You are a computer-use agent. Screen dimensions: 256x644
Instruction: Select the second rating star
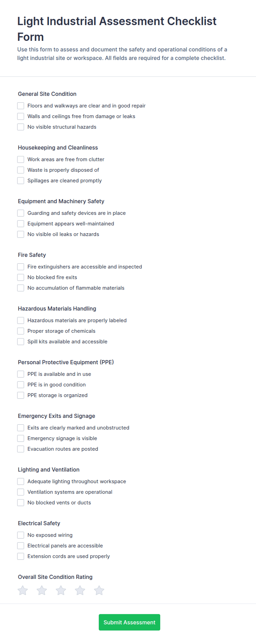click(42, 590)
